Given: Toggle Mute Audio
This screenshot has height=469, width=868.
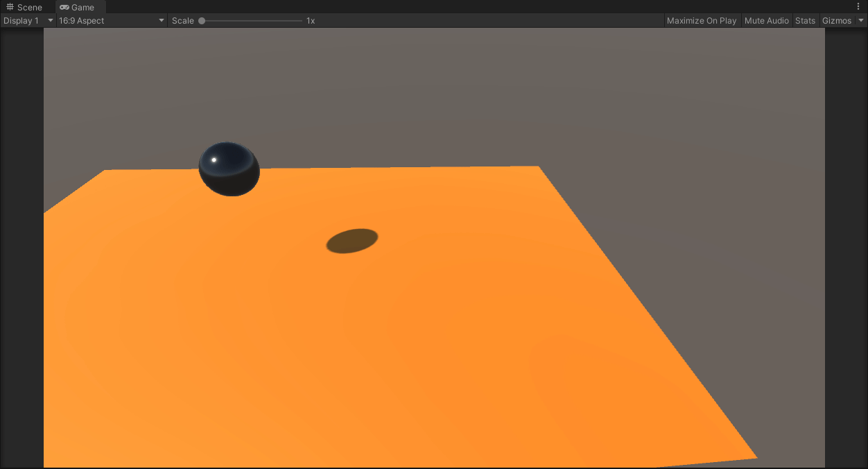Looking at the screenshot, I should (x=766, y=20).
